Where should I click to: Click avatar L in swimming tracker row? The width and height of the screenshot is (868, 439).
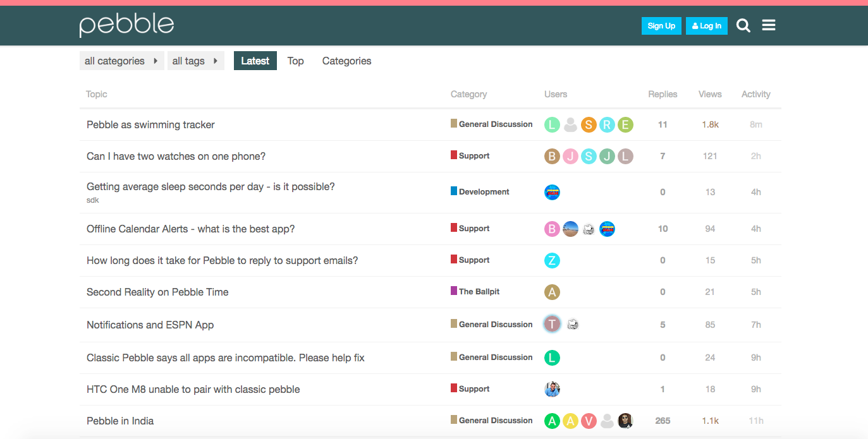552,124
